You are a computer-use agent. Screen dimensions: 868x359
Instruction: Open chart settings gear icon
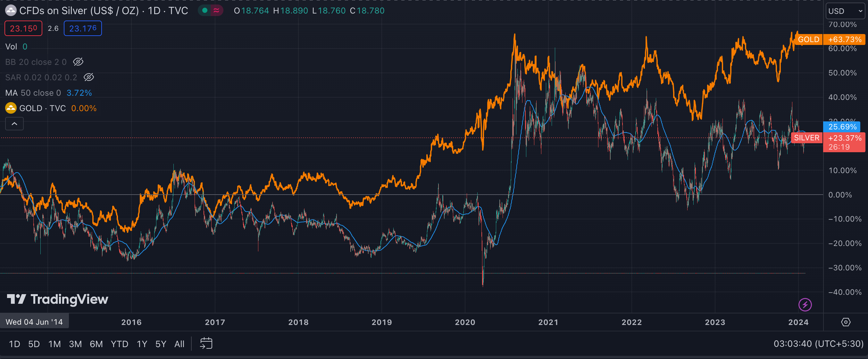[x=846, y=322]
